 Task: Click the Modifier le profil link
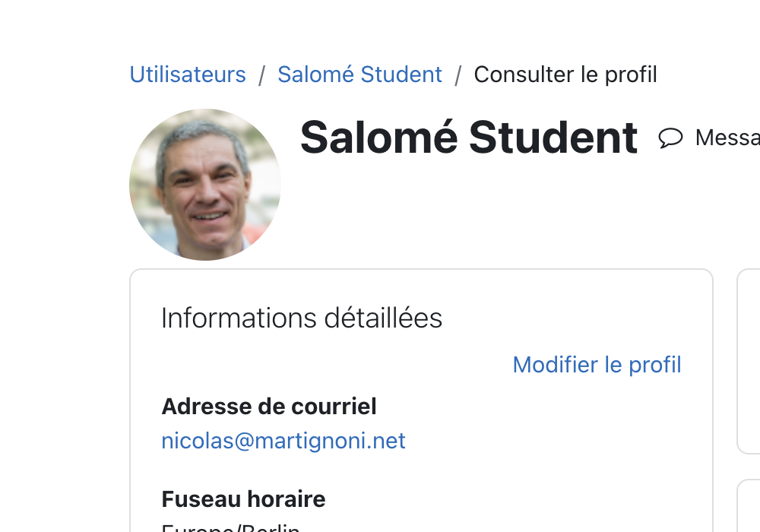point(597,365)
